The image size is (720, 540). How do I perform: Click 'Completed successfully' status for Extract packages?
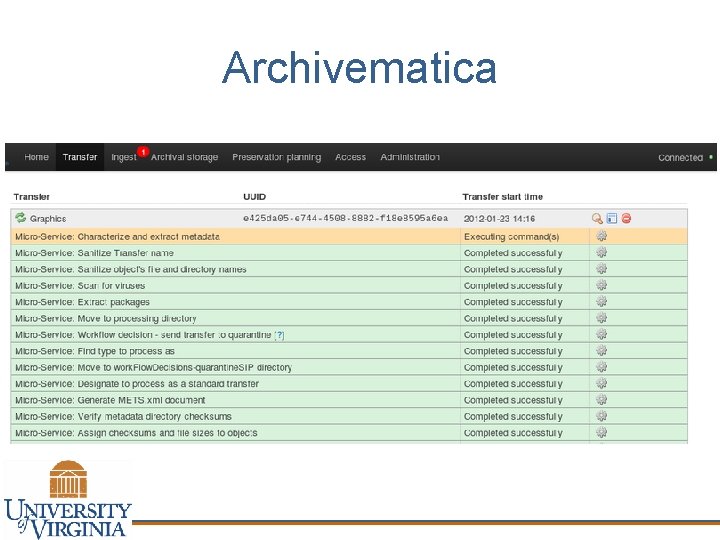513,302
